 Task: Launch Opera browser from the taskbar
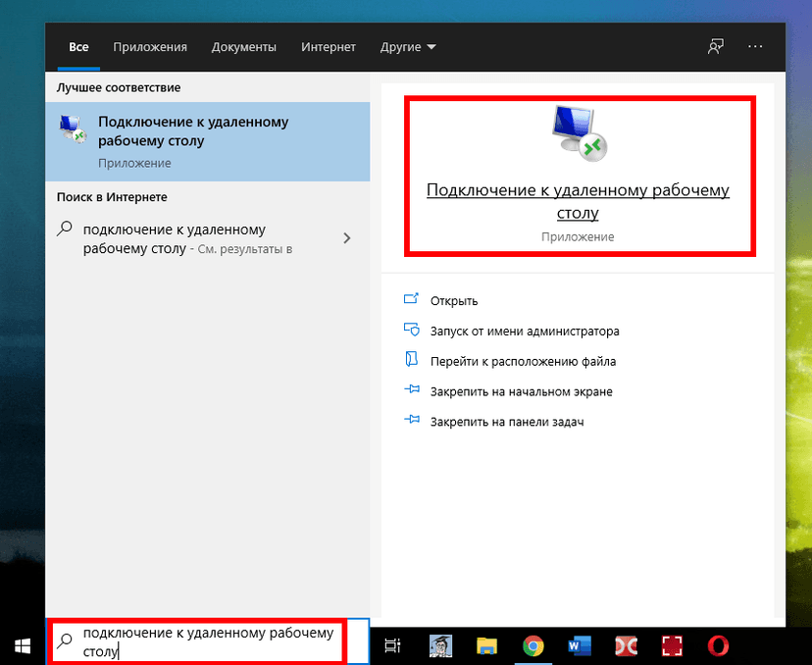718,644
